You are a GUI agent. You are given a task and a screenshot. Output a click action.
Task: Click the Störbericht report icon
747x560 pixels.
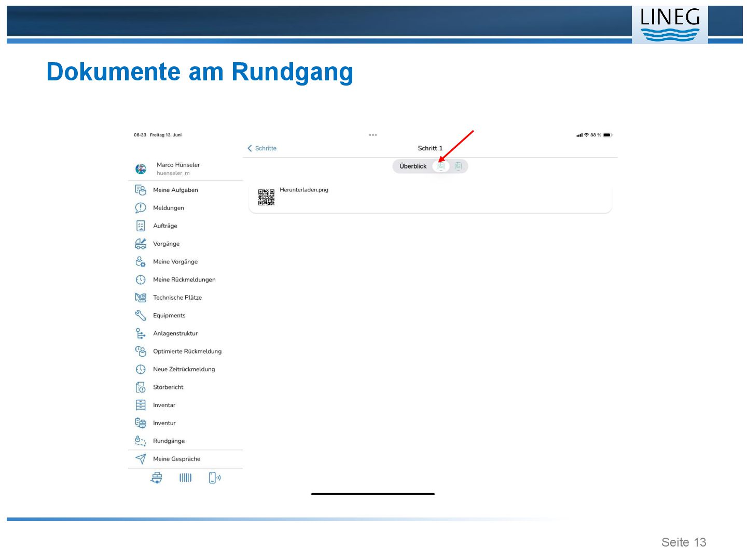[x=141, y=387]
